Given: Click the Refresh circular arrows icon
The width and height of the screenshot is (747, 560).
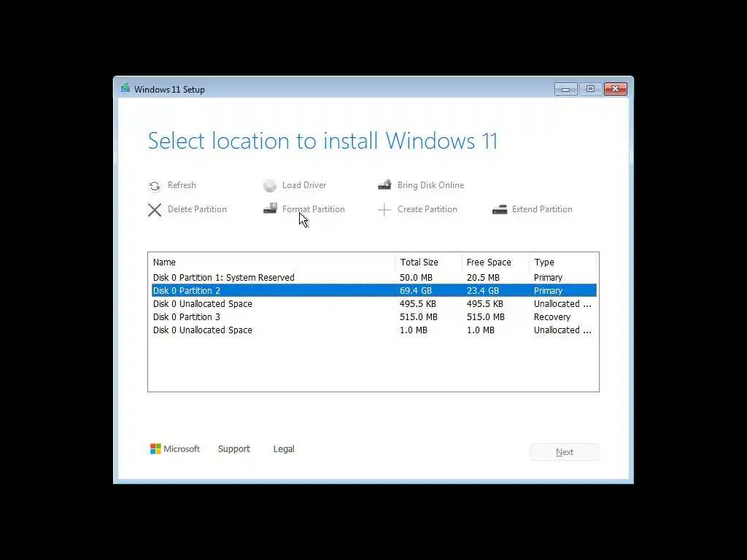Looking at the screenshot, I should point(155,186).
